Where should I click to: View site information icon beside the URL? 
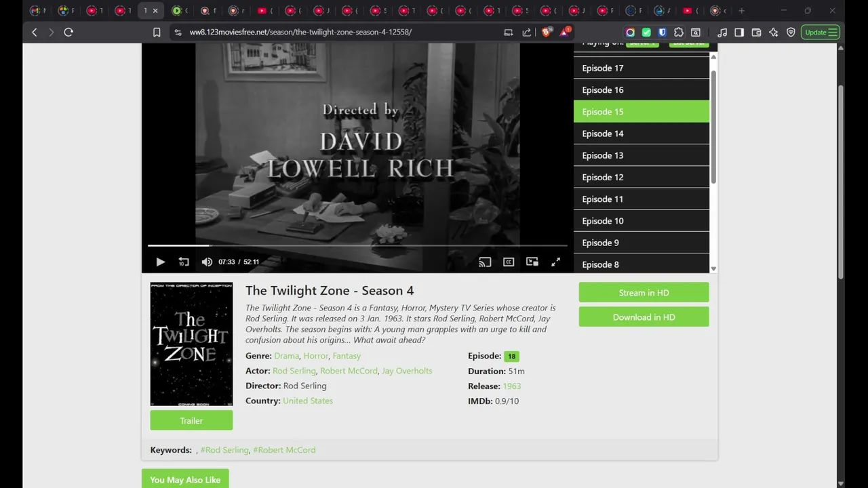pyautogui.click(x=178, y=32)
